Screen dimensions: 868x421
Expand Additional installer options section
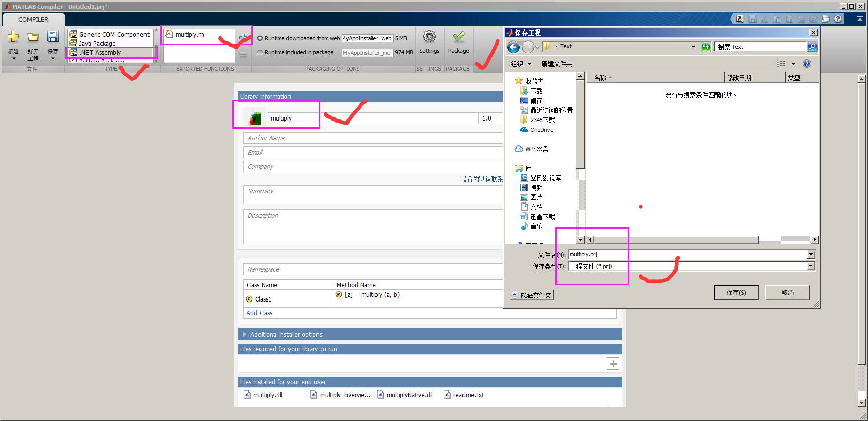pos(244,334)
